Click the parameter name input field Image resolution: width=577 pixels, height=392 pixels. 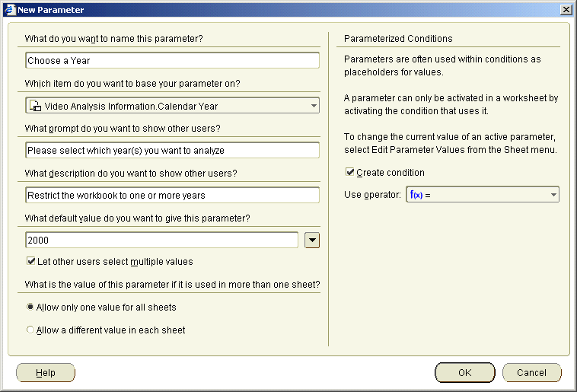[x=172, y=60]
